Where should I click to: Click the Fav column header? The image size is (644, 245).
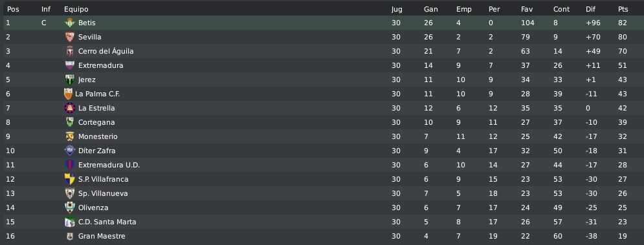coord(527,9)
